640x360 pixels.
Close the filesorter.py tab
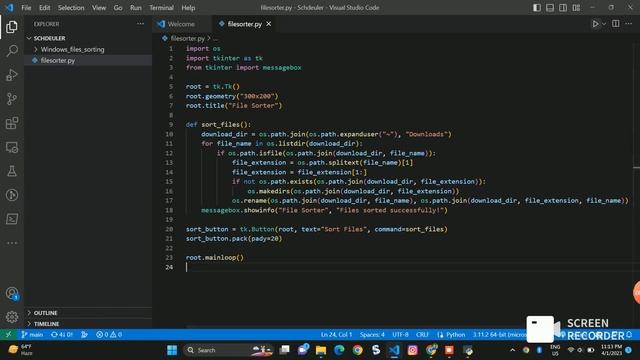coord(269,24)
